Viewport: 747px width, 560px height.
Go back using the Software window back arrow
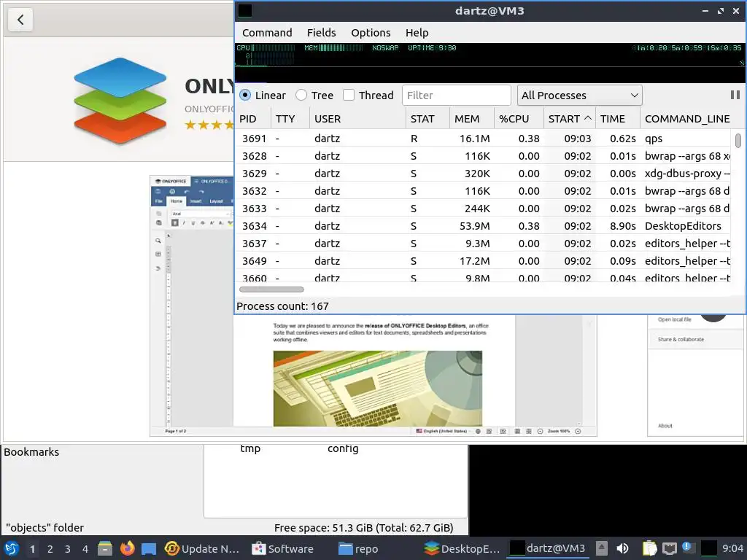pos(20,20)
